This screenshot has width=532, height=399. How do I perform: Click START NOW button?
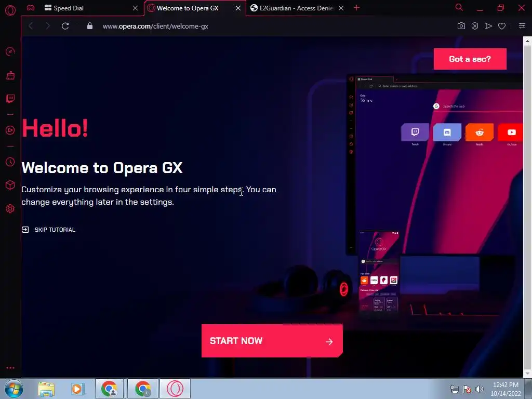[x=272, y=341]
